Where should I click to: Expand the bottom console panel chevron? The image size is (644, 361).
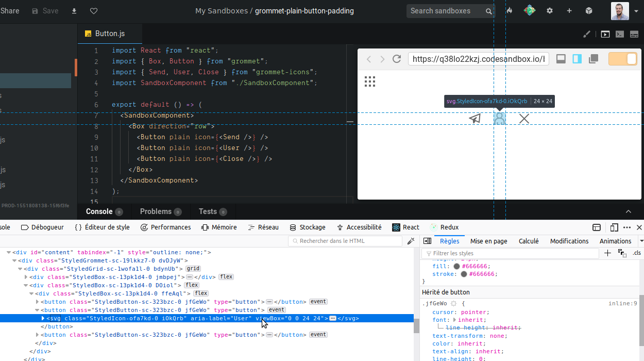coord(629,211)
